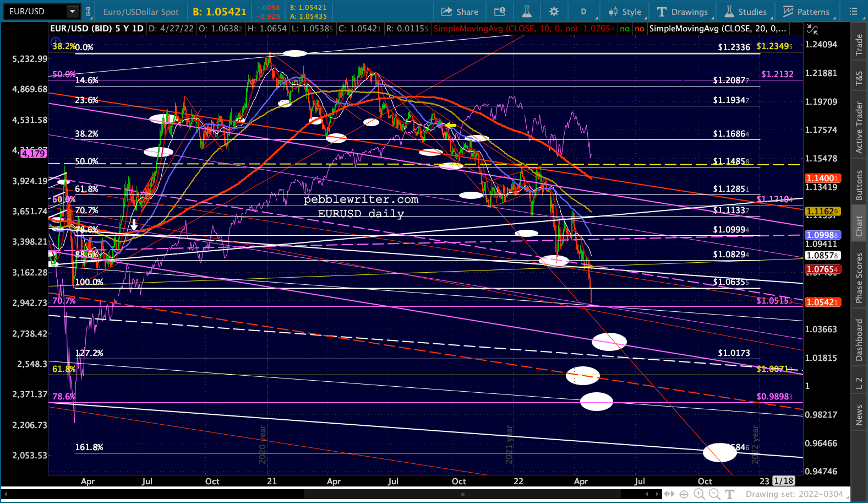
Task: Click the red 1.14001 price bubble
Action: click(822, 179)
